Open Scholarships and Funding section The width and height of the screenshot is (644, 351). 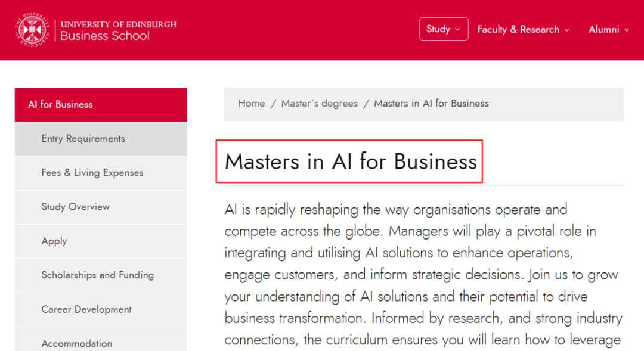point(101,275)
